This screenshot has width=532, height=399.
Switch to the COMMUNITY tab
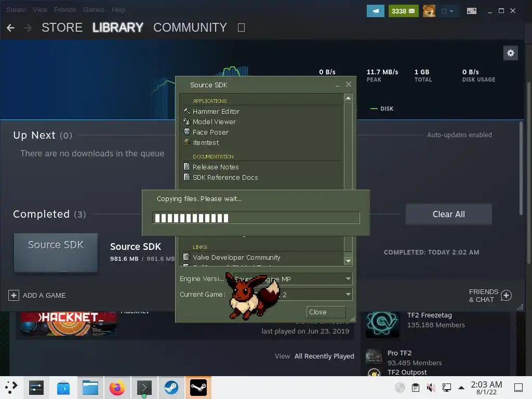(190, 28)
